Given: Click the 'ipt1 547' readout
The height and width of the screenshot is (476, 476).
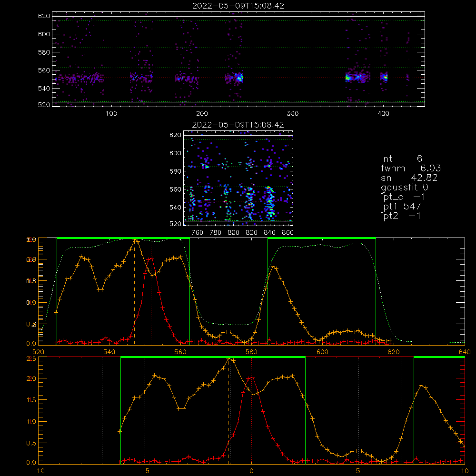Looking at the screenshot, I should coord(401,207).
